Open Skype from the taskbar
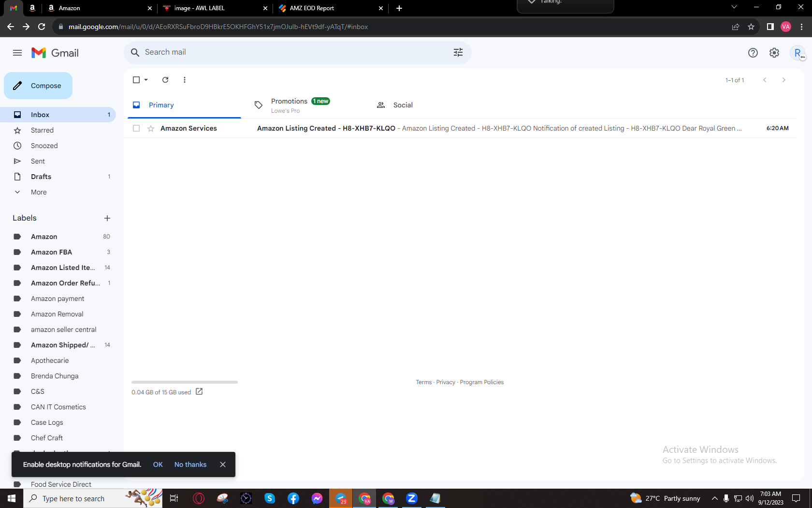This screenshot has height=508, width=812. tap(270, 498)
